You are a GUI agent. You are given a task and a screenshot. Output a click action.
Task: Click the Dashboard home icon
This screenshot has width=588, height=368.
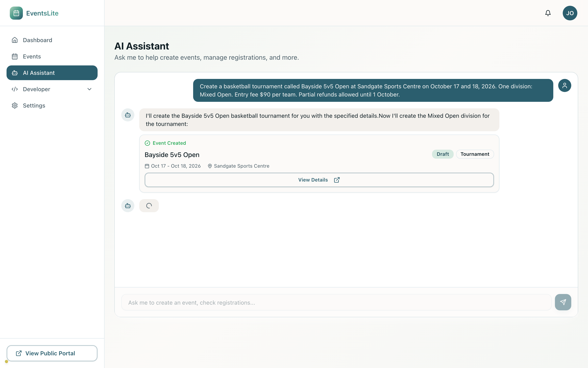pyautogui.click(x=15, y=40)
